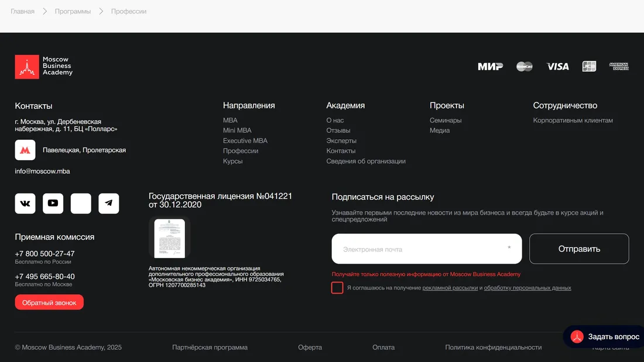
Task: Click the Электронная почта input field
Action: point(426,249)
